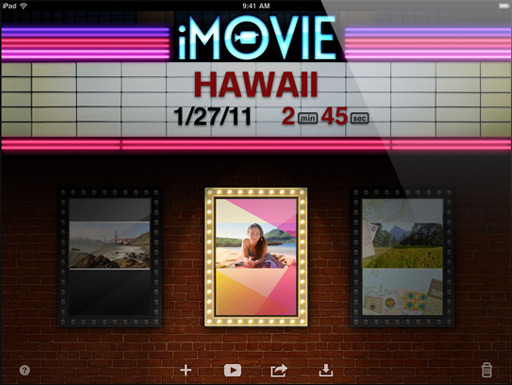Tap the 9:41 AM clock
512x385 pixels.
pyautogui.click(x=256, y=6)
